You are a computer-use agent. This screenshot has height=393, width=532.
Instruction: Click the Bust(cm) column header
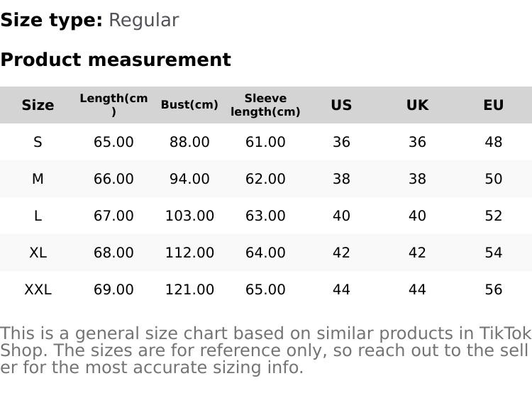(x=189, y=105)
